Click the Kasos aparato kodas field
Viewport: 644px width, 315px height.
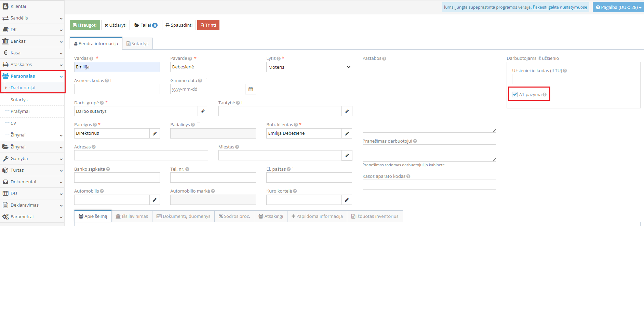tap(429, 185)
